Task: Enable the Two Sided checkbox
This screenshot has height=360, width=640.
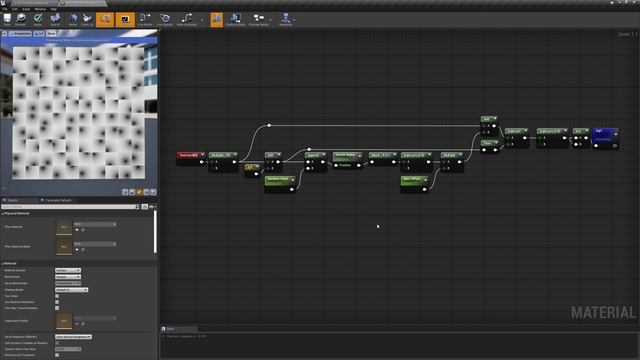Action: (x=57, y=296)
